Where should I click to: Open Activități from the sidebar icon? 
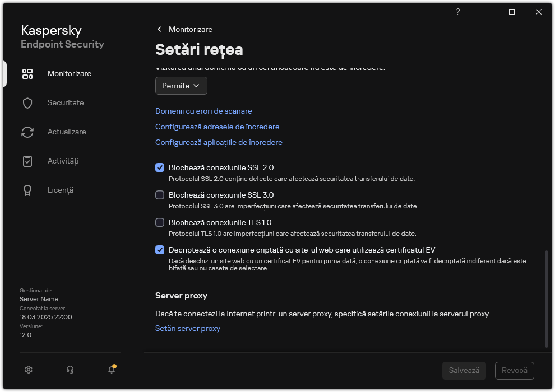click(x=27, y=161)
